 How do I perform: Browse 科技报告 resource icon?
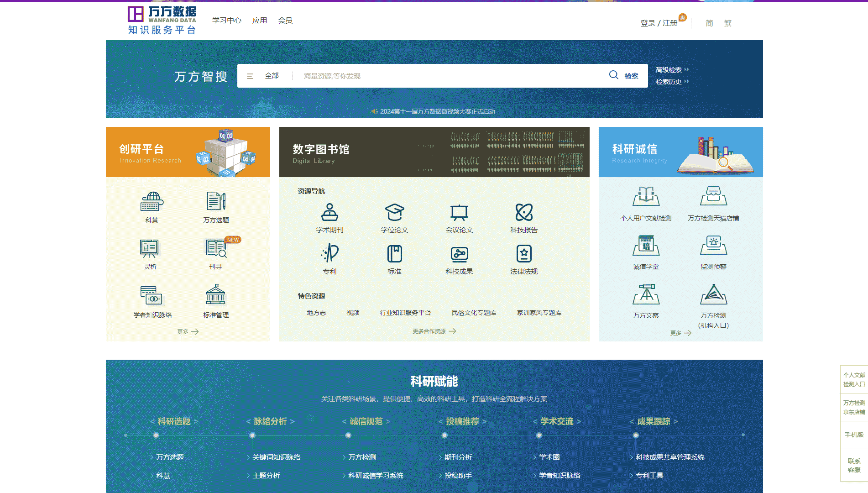tap(524, 212)
